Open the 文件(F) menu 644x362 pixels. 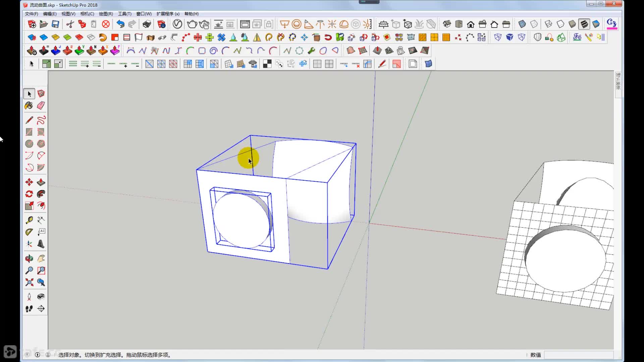31,14
